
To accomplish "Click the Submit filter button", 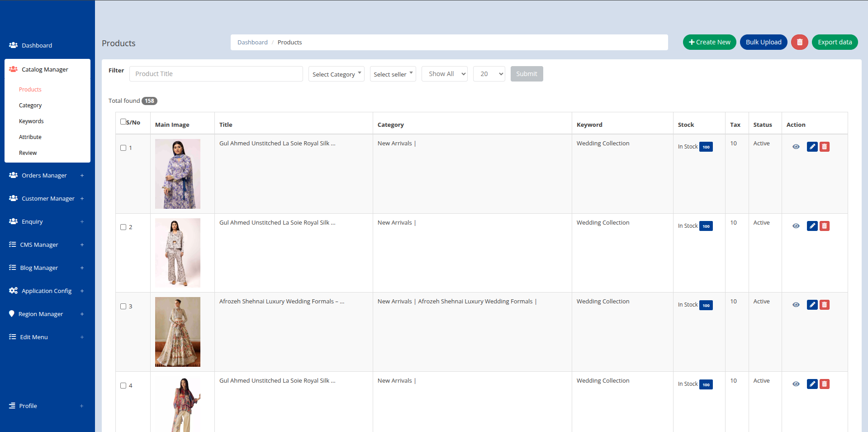I will (526, 74).
